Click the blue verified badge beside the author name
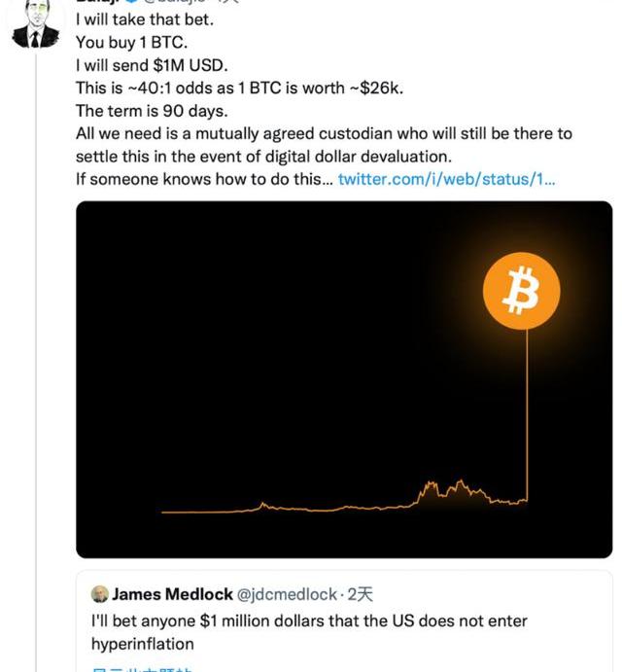 tap(129, 3)
